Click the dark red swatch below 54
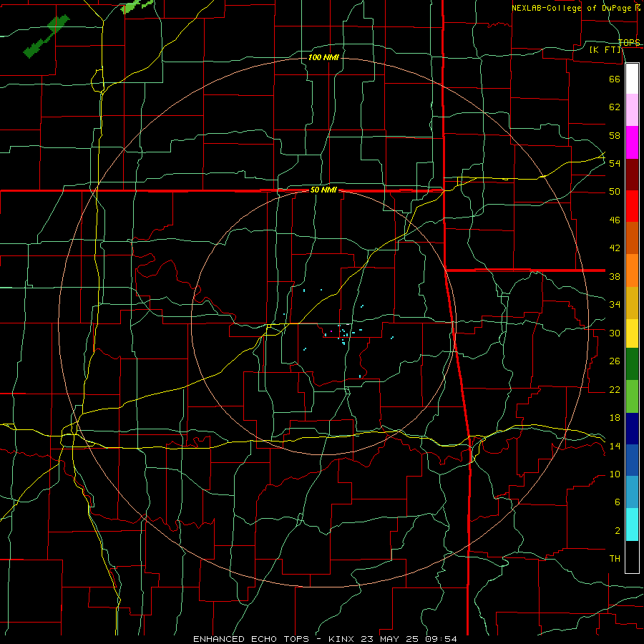Screen dimensions: 644x644 pyautogui.click(x=632, y=175)
